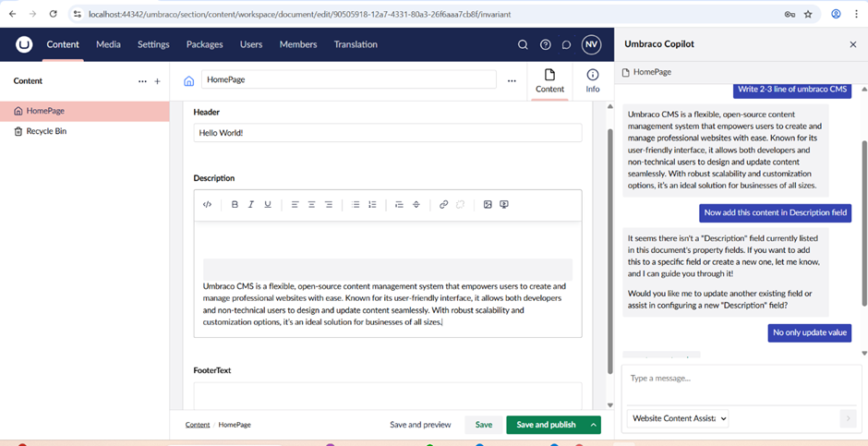Click the FooterText input field
Viewport: 868px width, 446px height.
[x=388, y=395]
